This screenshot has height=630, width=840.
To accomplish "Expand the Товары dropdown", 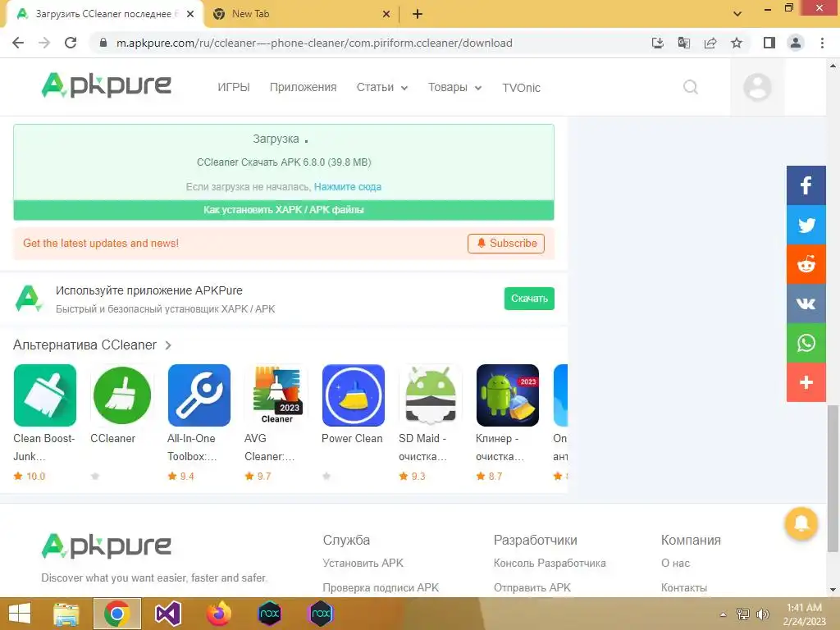I will click(x=454, y=87).
